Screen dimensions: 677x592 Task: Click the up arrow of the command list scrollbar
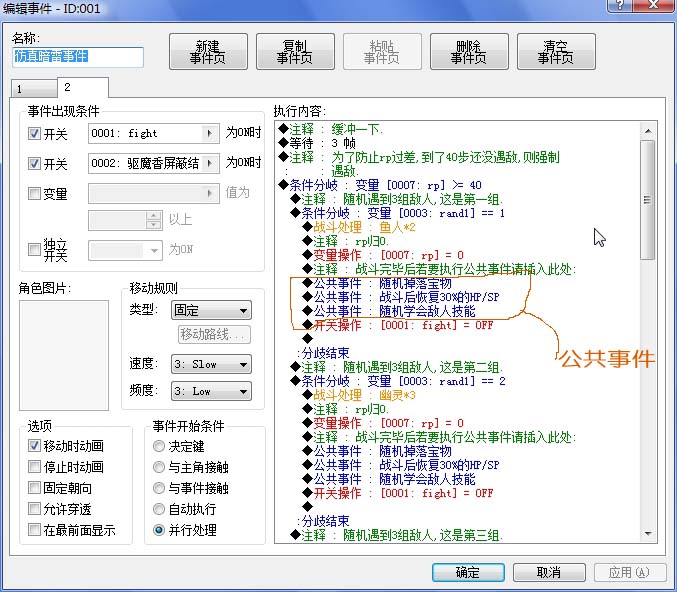648,131
